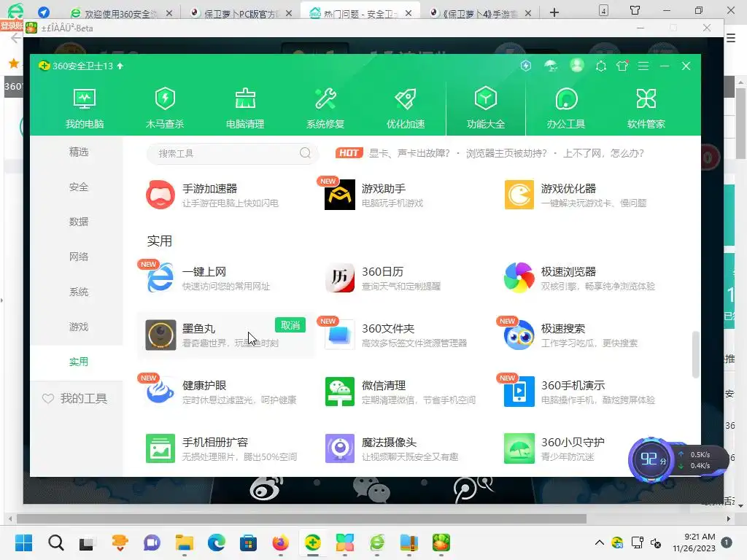
Task: Select 系统 category in the sidebar
Action: coord(78,292)
